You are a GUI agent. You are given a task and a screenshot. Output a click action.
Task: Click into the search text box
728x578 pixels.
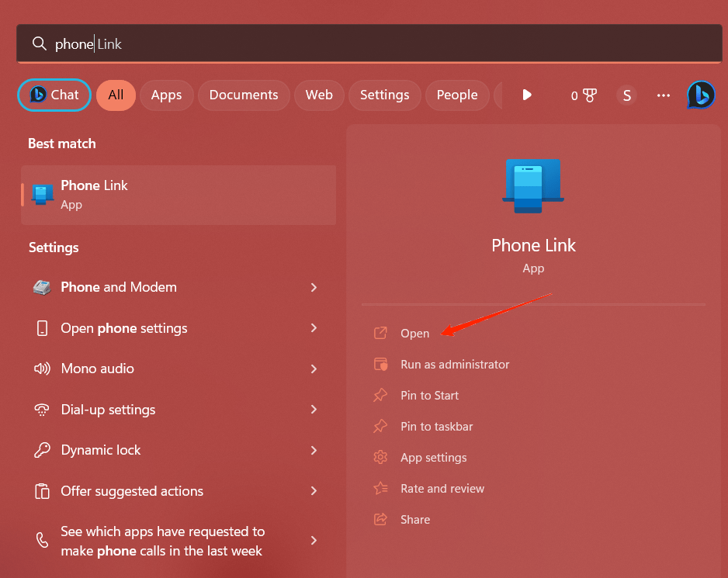pos(369,43)
